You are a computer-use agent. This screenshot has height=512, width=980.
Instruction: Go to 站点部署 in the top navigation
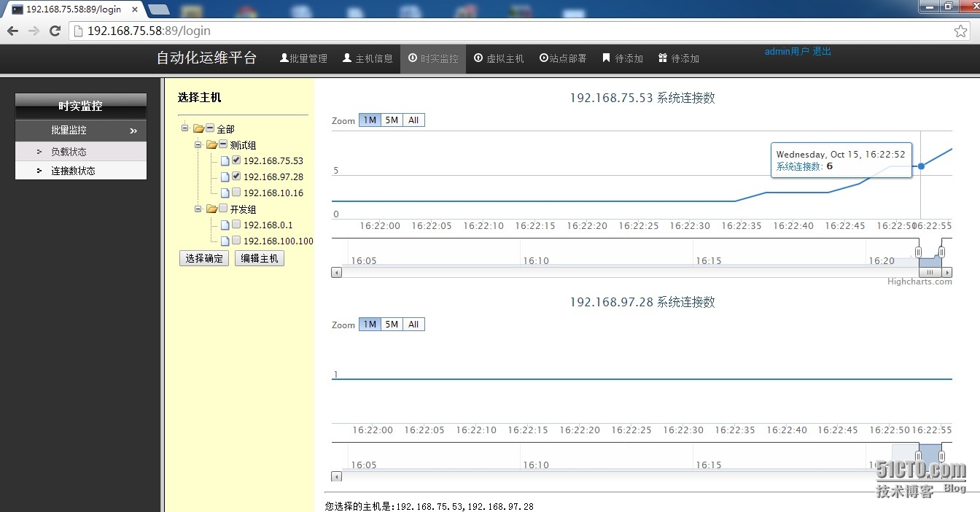562,58
